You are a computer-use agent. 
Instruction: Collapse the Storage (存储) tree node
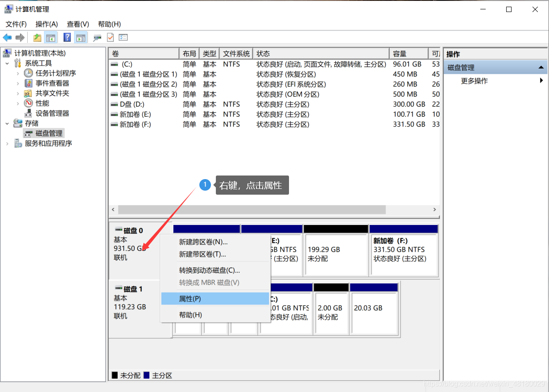pos(7,123)
